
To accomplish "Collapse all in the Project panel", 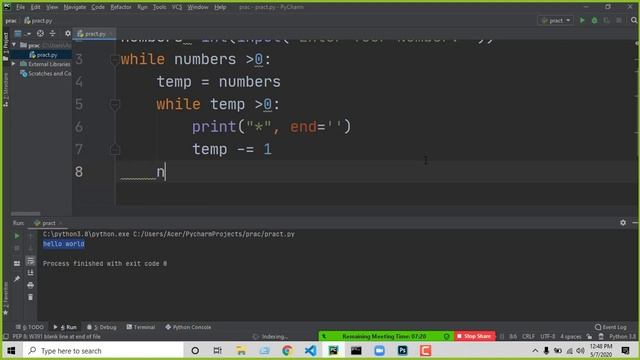I will coord(52,33).
